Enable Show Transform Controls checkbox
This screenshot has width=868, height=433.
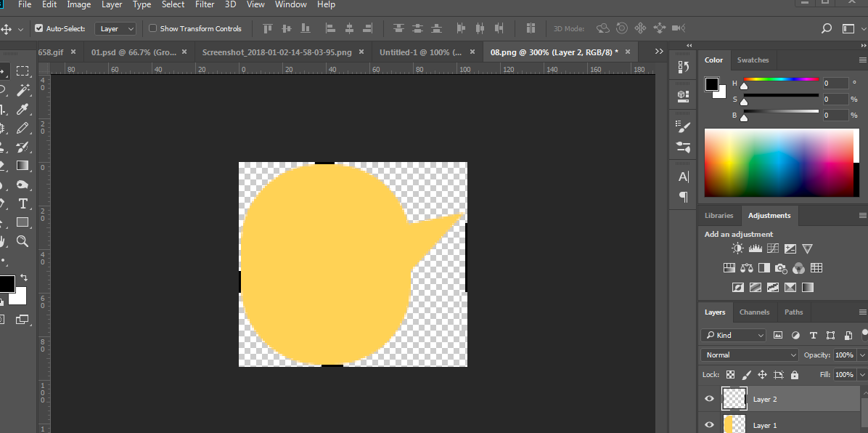[153, 28]
